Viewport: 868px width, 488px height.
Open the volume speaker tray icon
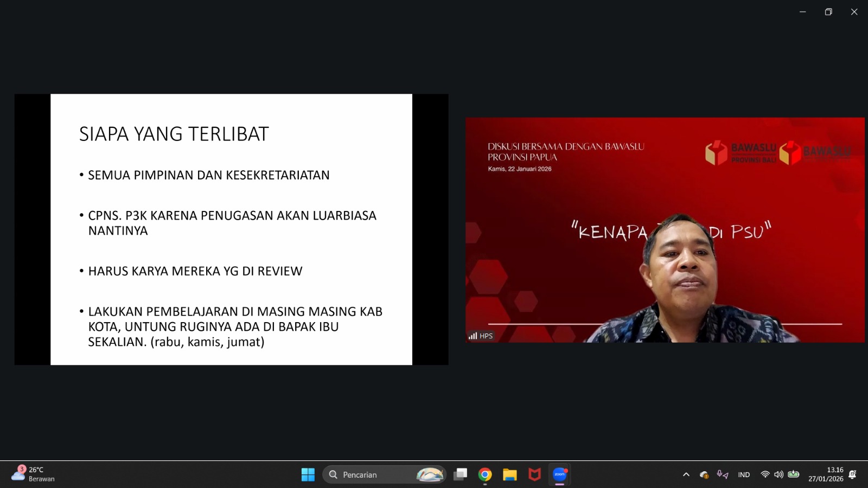point(778,474)
